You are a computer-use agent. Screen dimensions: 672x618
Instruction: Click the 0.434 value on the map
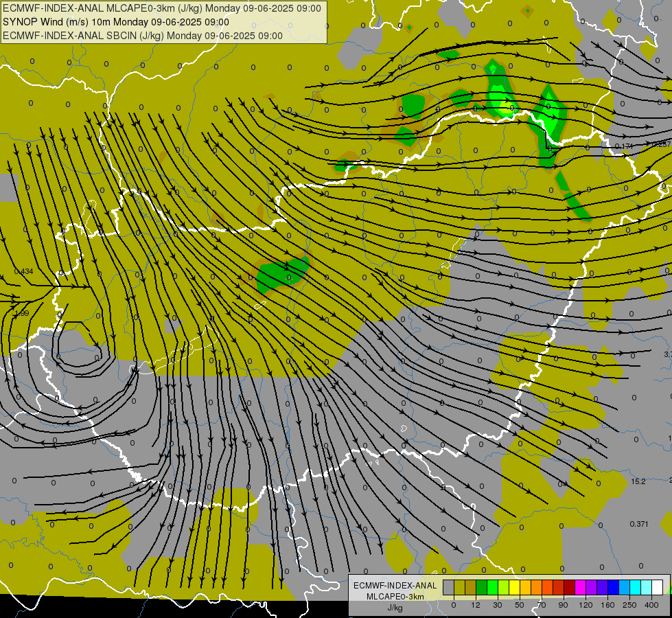[x=23, y=271]
